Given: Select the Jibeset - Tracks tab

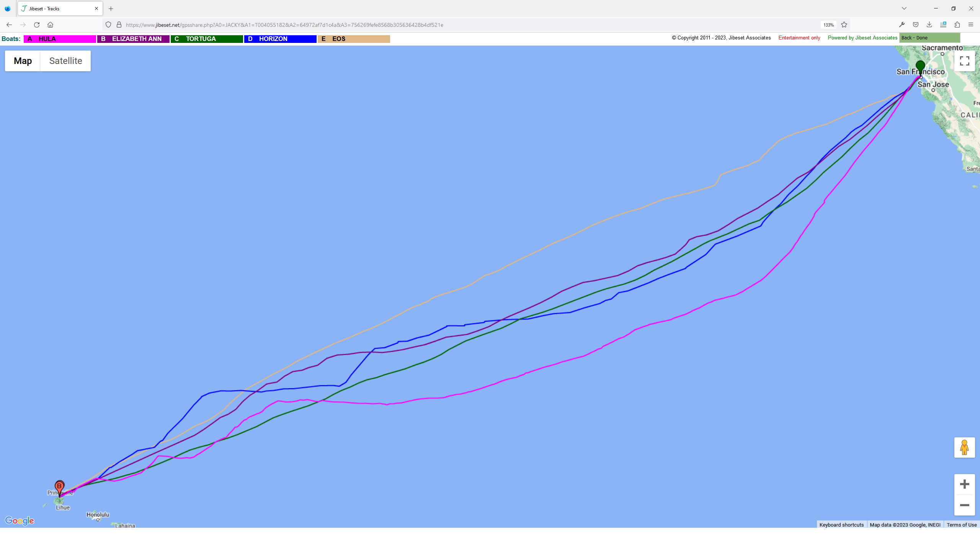Looking at the screenshot, I should coord(54,8).
